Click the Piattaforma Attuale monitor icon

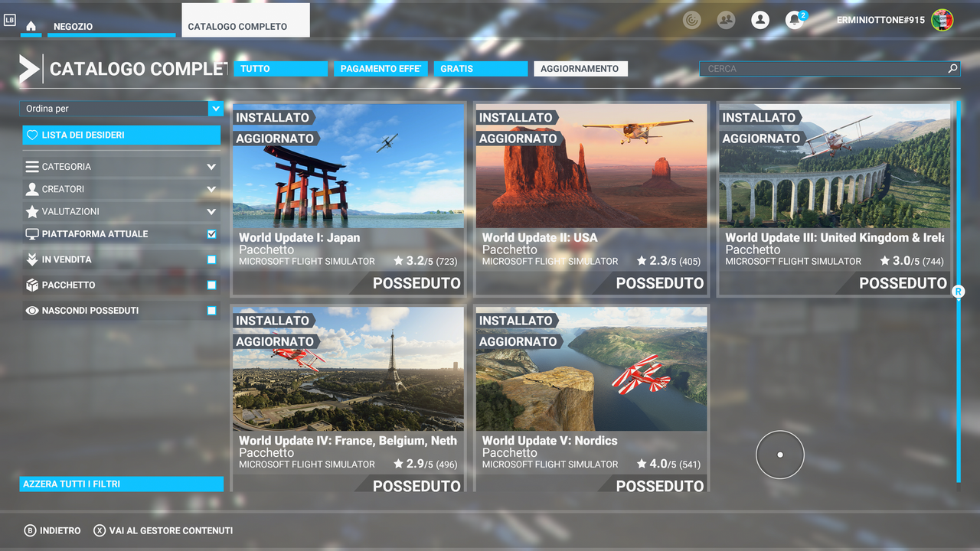pos(32,234)
